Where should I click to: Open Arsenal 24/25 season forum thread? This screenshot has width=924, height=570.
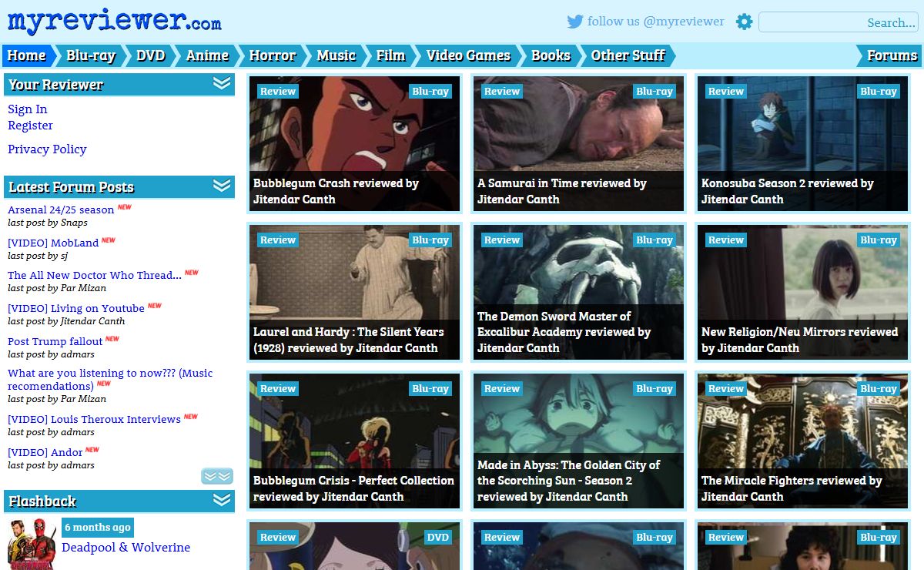(61, 210)
